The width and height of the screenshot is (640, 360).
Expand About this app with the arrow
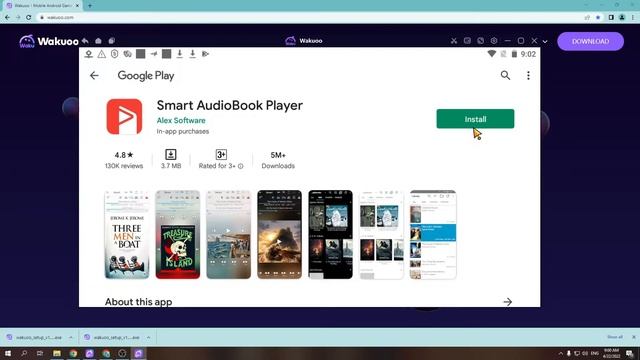pos(507,302)
